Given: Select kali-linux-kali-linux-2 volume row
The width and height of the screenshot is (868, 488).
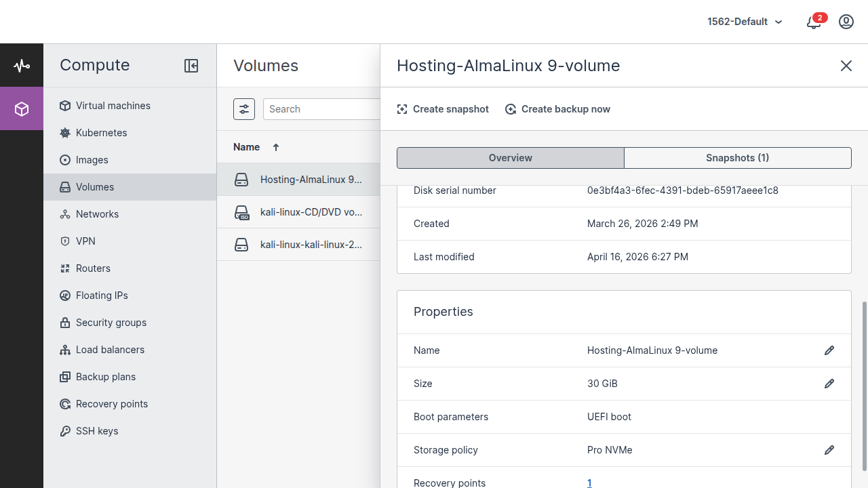Looking at the screenshot, I should [298, 245].
